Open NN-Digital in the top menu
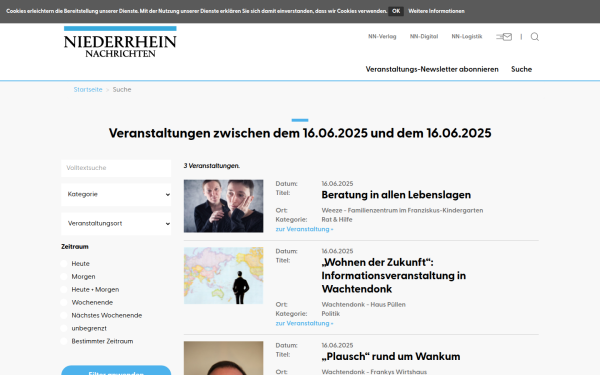 (424, 37)
